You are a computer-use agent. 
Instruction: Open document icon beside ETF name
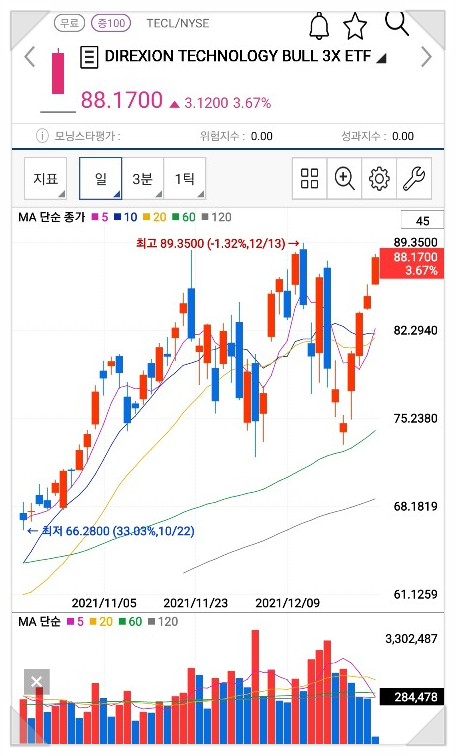click(89, 57)
